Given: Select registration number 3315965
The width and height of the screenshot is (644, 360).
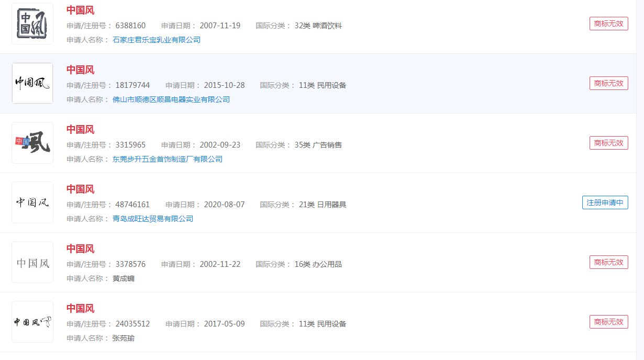Looking at the screenshot, I should tap(130, 145).
